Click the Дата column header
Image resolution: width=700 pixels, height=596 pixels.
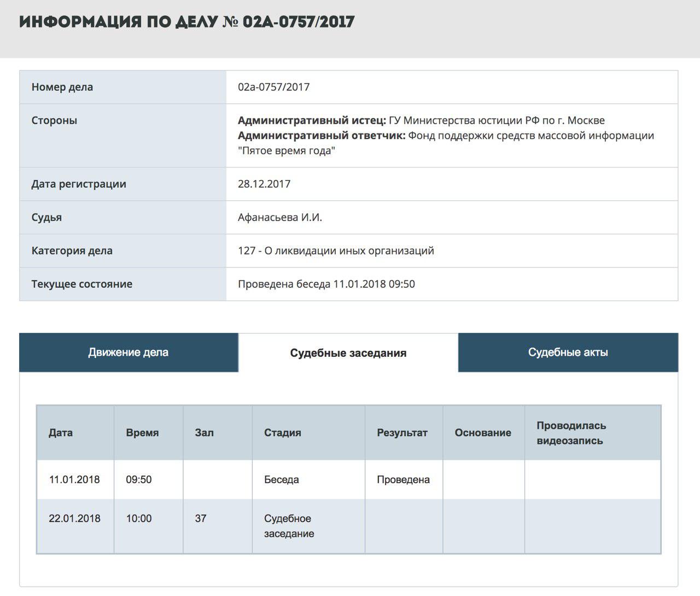click(61, 433)
